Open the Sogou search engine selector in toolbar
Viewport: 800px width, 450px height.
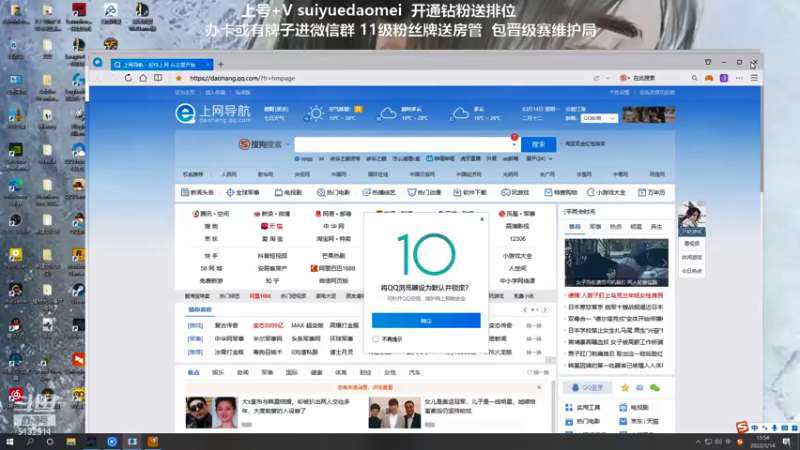pyautogui.click(x=624, y=78)
